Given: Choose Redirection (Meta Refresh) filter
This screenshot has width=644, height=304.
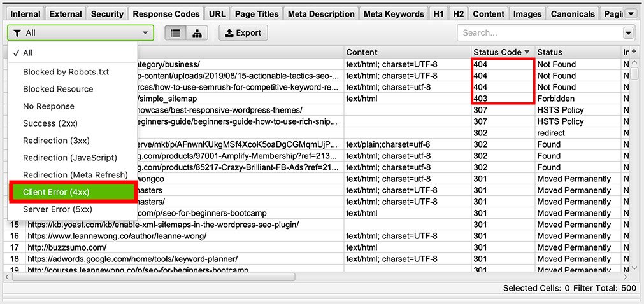Looking at the screenshot, I should click(73, 175).
